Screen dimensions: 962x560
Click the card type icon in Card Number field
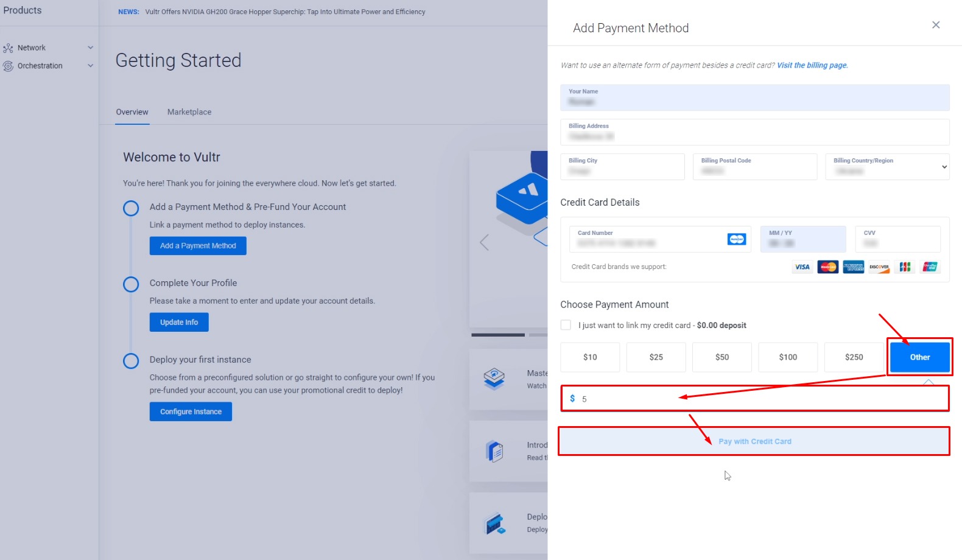pyautogui.click(x=737, y=239)
